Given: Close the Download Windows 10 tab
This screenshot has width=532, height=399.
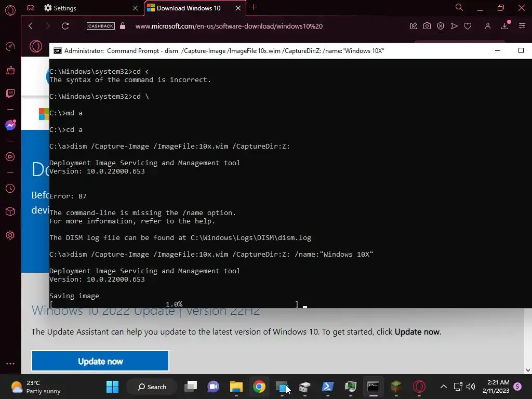Looking at the screenshot, I should 238,8.
